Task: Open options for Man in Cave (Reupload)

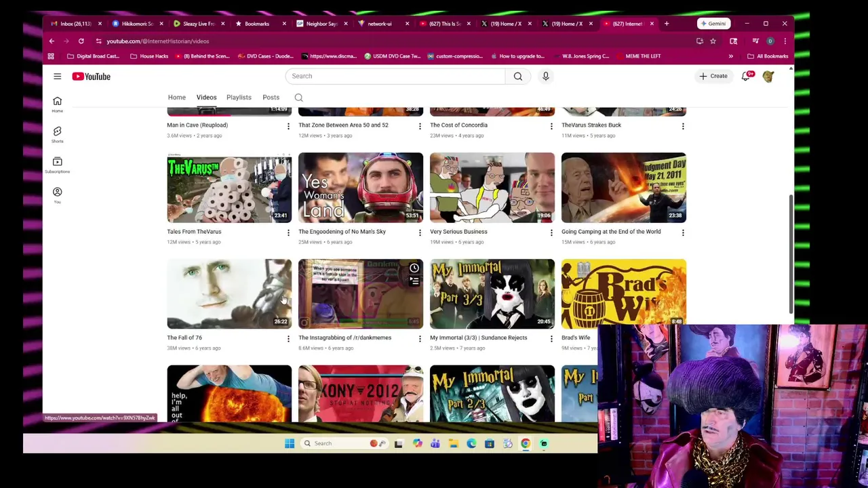Action: click(x=288, y=126)
